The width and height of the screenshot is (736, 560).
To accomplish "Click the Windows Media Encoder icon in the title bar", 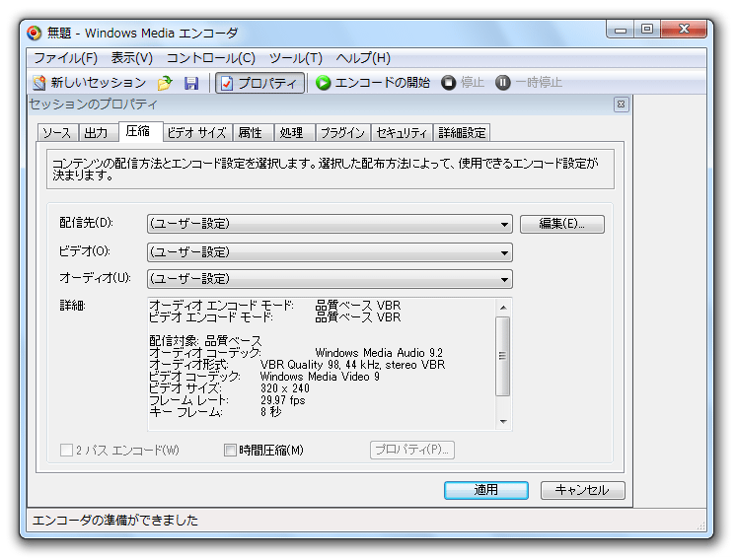I will (x=34, y=33).
